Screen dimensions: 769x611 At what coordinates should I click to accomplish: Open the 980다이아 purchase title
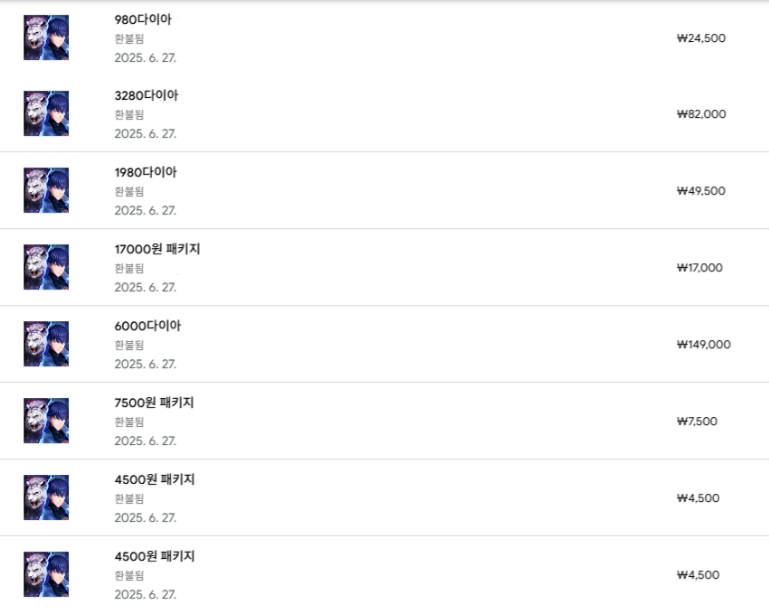143,19
